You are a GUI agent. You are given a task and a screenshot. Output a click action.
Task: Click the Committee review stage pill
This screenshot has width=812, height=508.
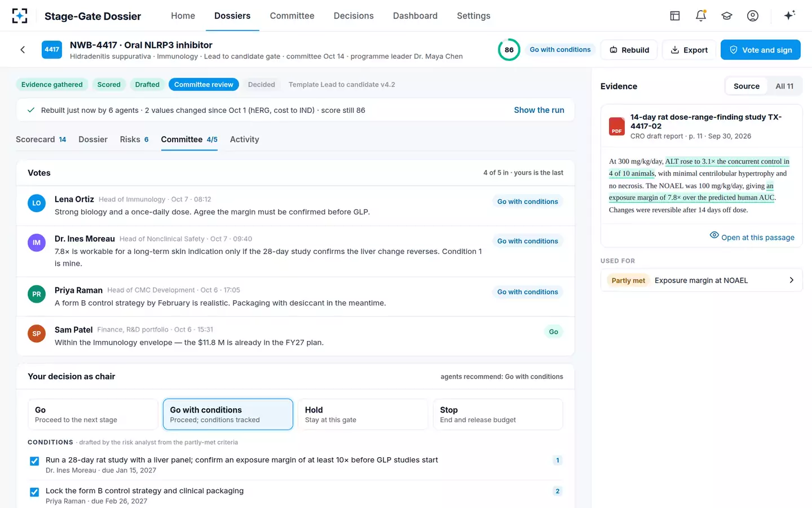tap(204, 85)
